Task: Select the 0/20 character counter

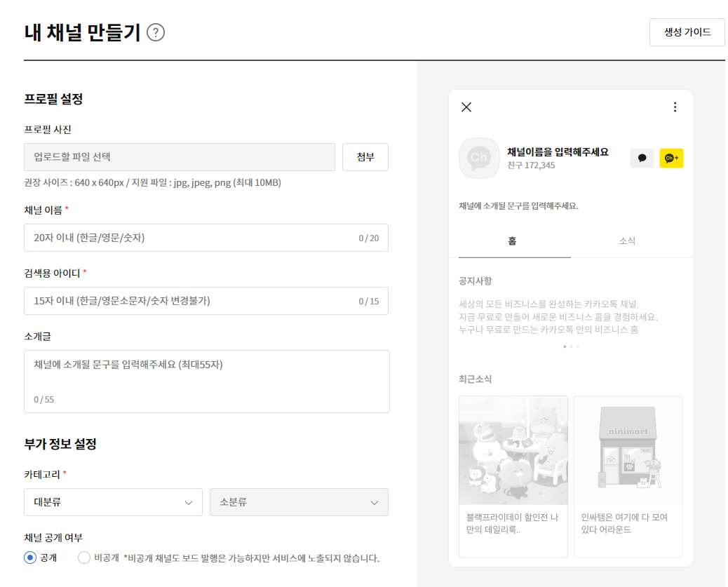Action: click(x=369, y=238)
